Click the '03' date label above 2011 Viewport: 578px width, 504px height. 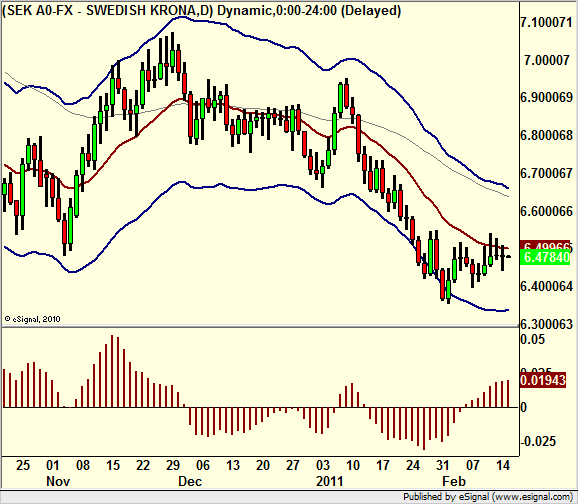point(323,466)
